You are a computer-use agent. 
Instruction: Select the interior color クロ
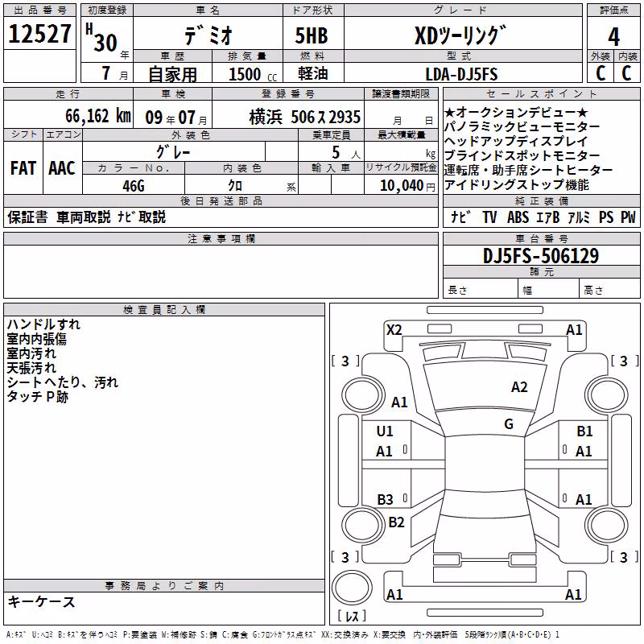tap(235, 186)
